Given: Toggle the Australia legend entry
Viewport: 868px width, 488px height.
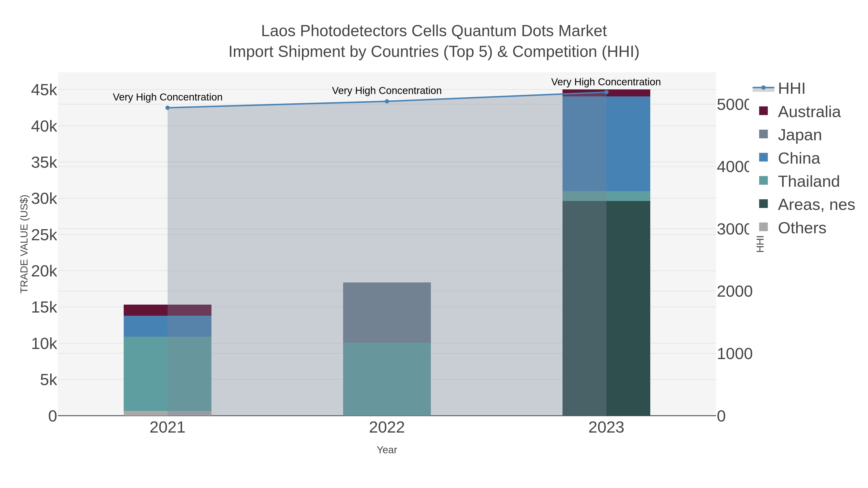Looking at the screenshot, I should pyautogui.click(x=800, y=112).
